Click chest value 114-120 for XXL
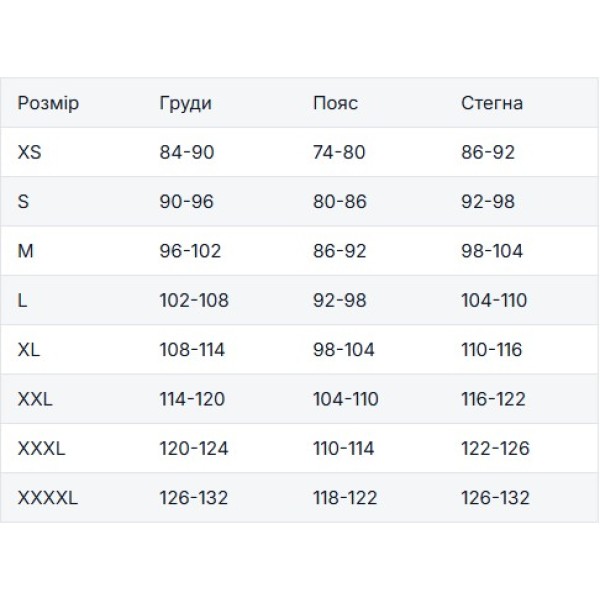 tap(193, 399)
